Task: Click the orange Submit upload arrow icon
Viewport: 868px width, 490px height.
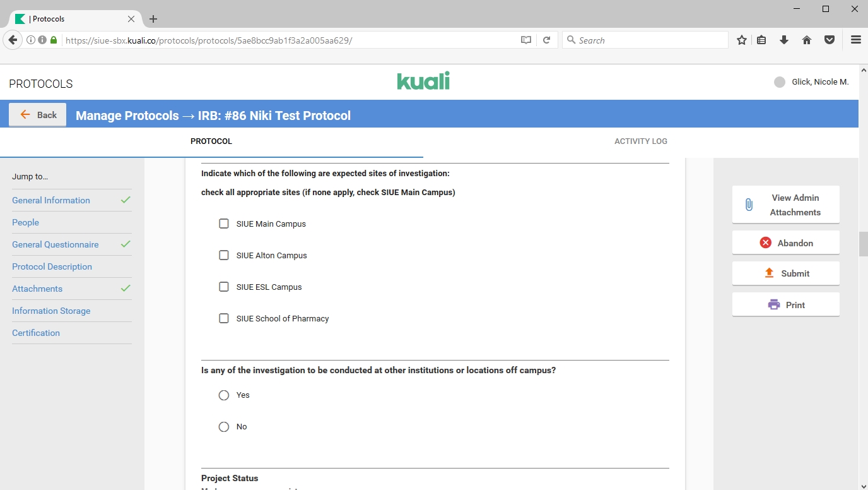Action: pos(769,273)
